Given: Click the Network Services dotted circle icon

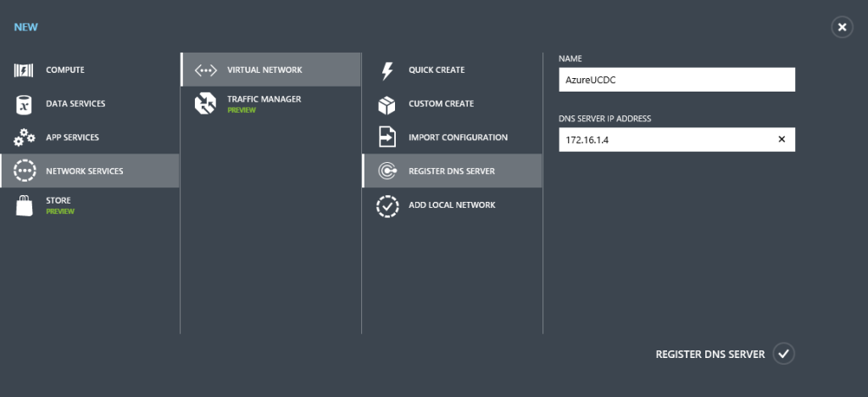Looking at the screenshot, I should [25, 171].
